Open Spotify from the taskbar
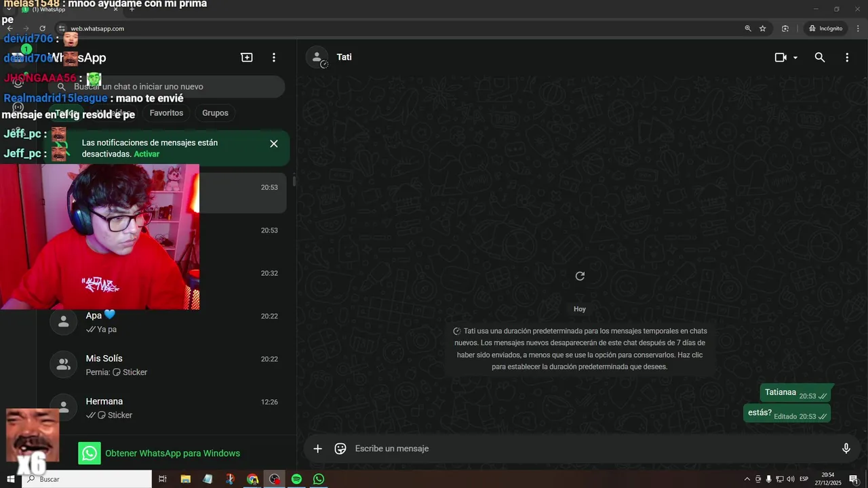868x488 pixels. coord(296,479)
